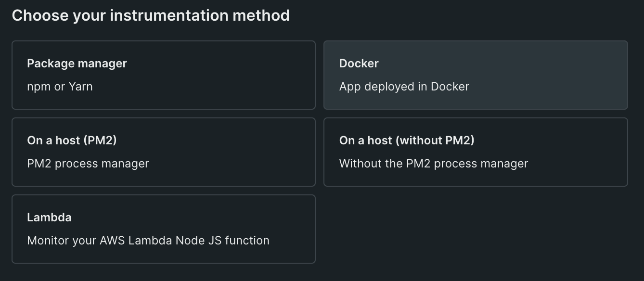Image resolution: width=644 pixels, height=281 pixels.
Task: Switch to the highlighted Docker deployment option
Action: pyautogui.click(x=476, y=75)
